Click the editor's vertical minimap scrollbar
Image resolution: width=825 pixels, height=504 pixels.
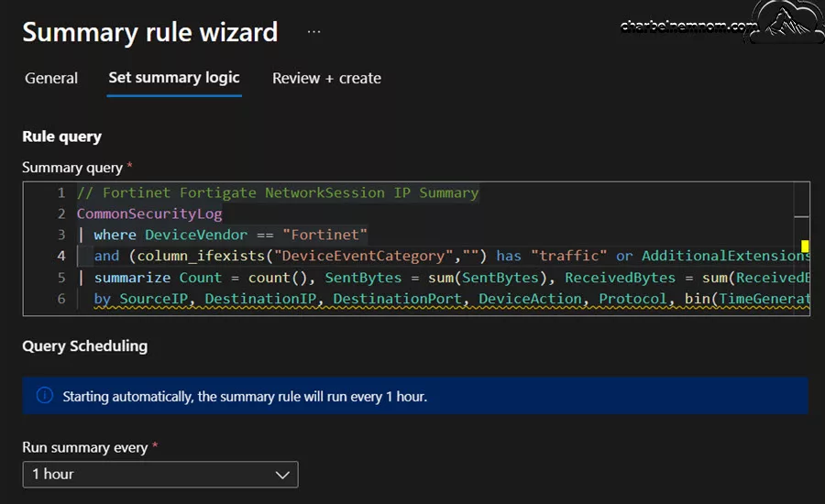[802, 248]
